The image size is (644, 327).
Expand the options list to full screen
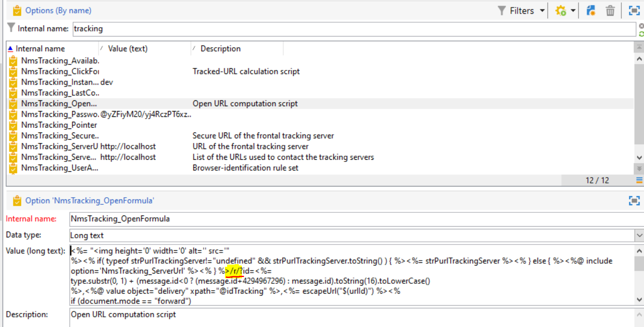click(634, 10)
